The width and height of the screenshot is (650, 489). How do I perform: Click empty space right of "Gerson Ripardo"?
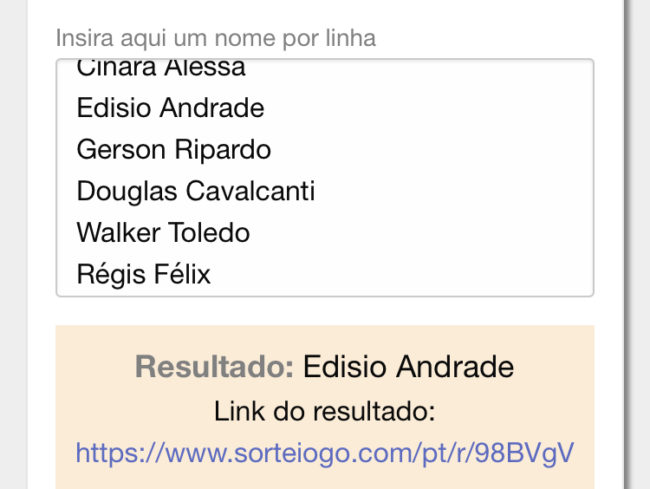(x=430, y=150)
